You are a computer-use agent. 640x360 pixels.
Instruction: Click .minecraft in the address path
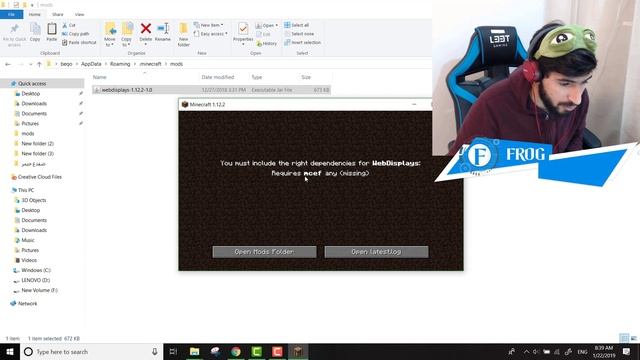pos(150,64)
